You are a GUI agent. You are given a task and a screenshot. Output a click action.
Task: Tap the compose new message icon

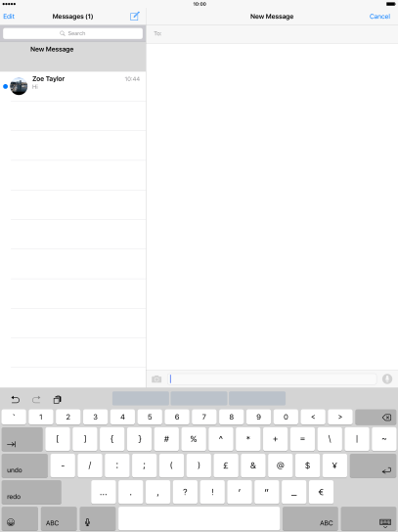pyautogui.click(x=135, y=16)
